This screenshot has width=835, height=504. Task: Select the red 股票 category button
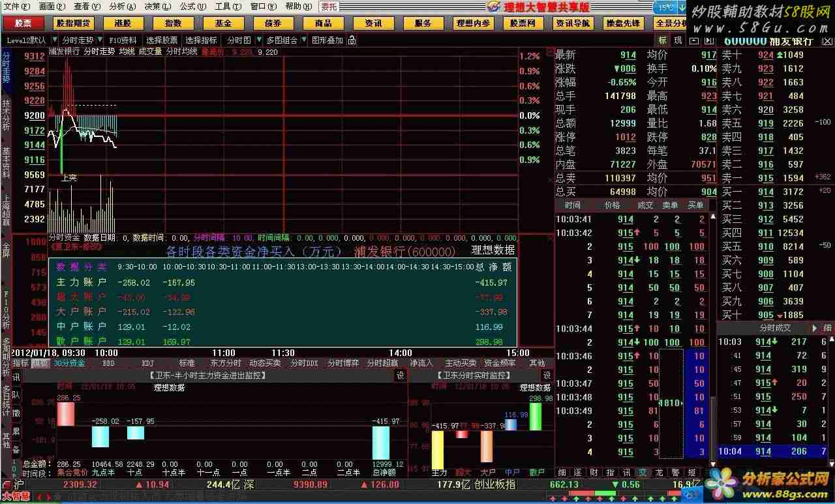23,23
